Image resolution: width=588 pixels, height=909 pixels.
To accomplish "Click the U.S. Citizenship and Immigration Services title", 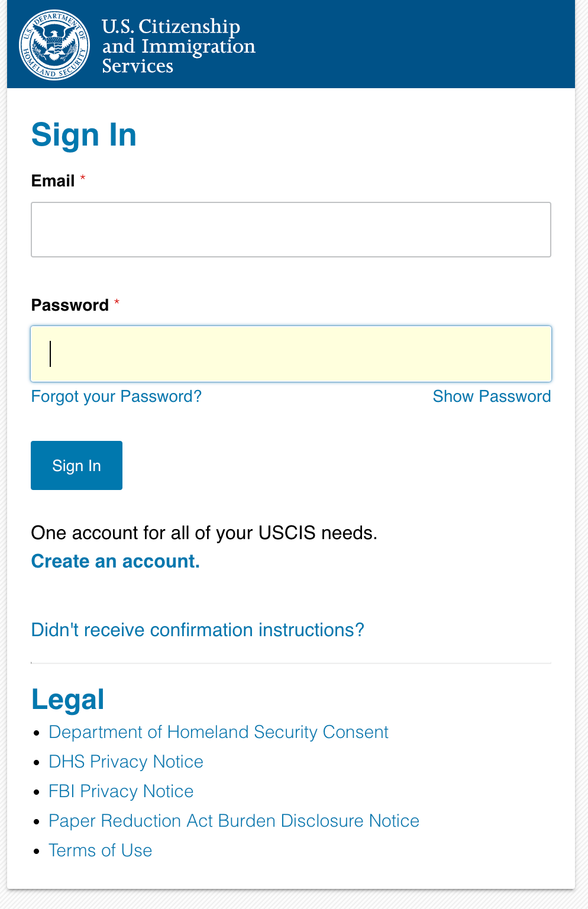I will pyautogui.click(x=178, y=46).
